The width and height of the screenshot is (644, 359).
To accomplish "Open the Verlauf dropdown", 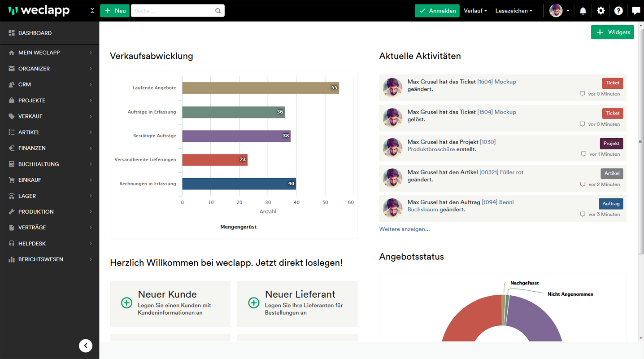I will [475, 11].
